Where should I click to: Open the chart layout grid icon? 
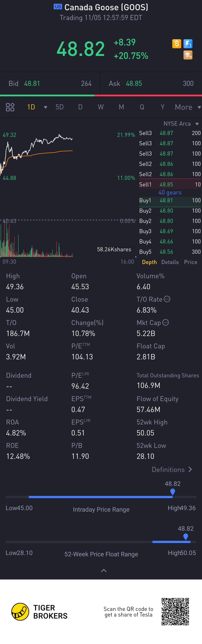point(10,107)
